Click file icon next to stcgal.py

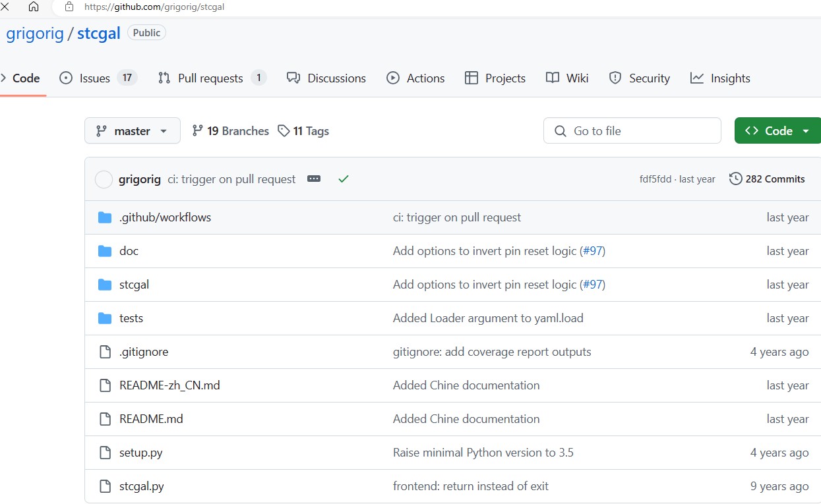pyautogui.click(x=105, y=486)
